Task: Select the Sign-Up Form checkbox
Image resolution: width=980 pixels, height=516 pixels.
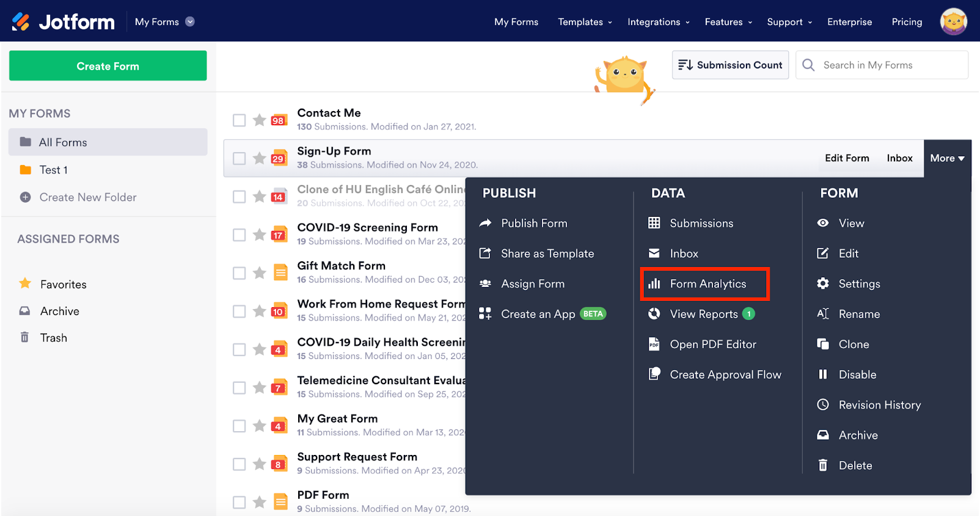Action: [x=240, y=159]
